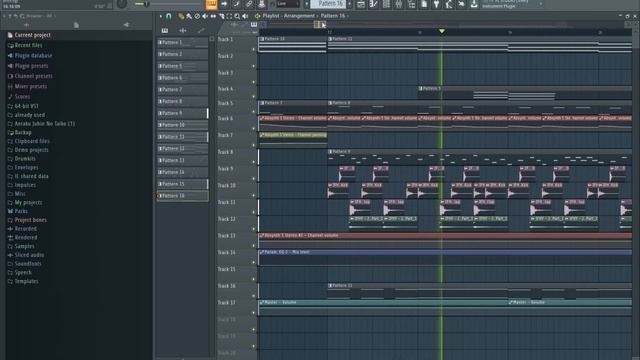Mute Track 2 using its green dot

pos(253,66)
